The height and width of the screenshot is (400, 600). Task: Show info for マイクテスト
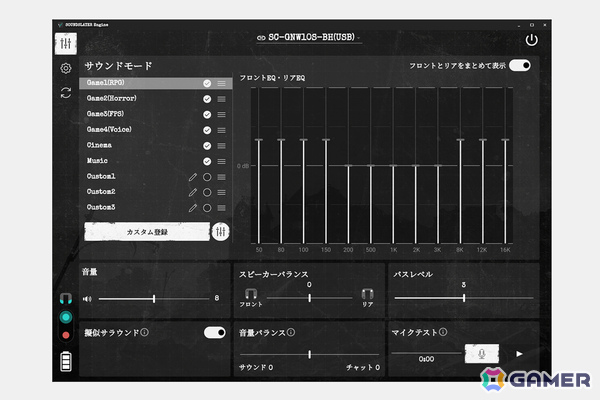(x=443, y=332)
